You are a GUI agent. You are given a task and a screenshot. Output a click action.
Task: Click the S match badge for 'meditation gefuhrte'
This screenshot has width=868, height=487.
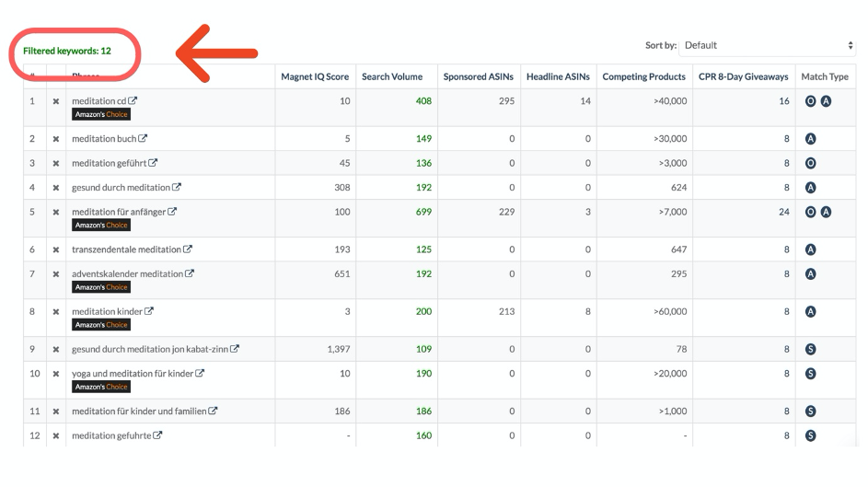tap(810, 435)
